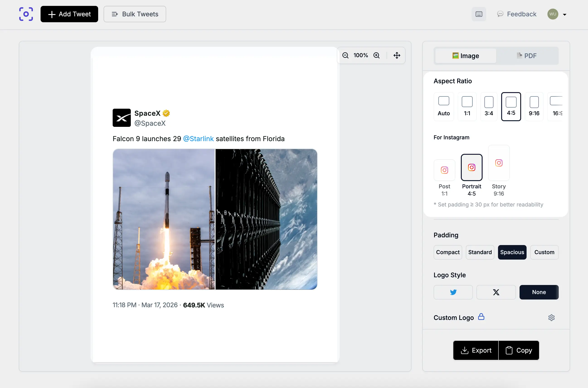Select the 1:1 aspect ratio
This screenshot has width=588, height=388.
[x=467, y=107]
